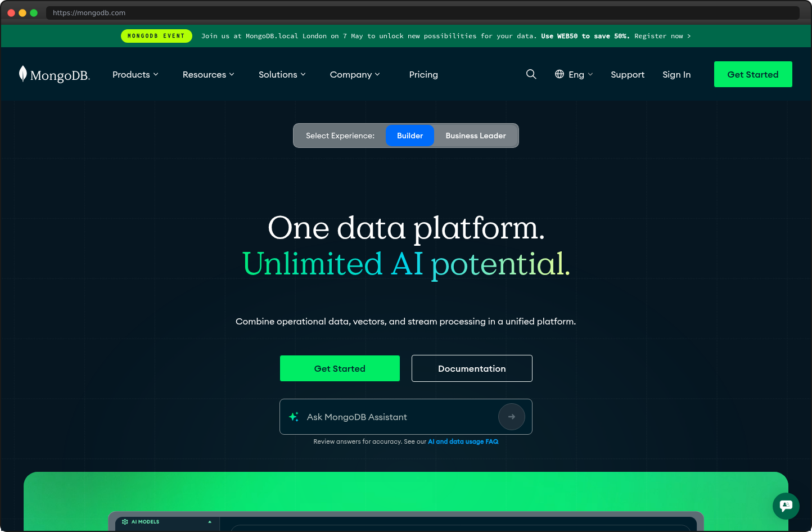Screen dimensions: 812x532
Task: Select the Builder experience
Action: click(x=410, y=136)
